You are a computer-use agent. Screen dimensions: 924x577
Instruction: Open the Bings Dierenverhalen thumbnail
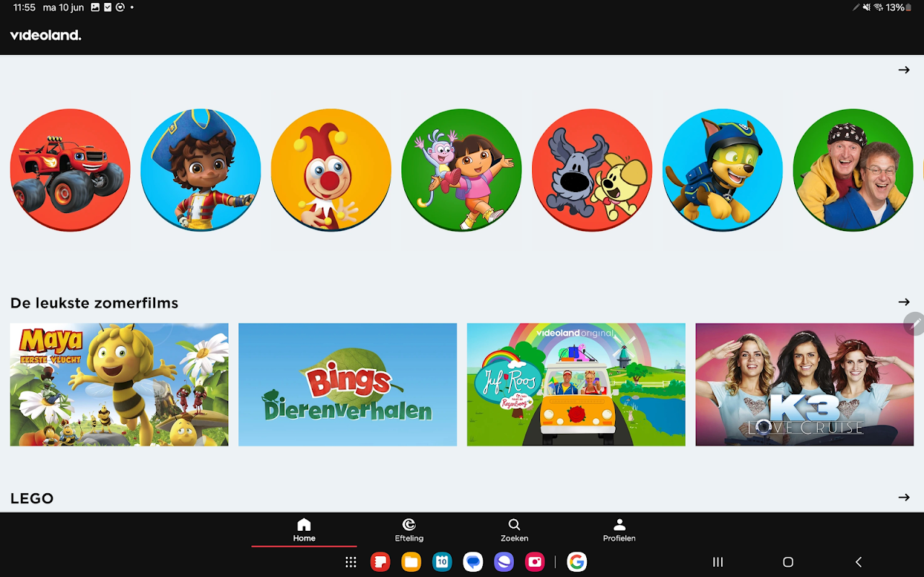pos(348,384)
